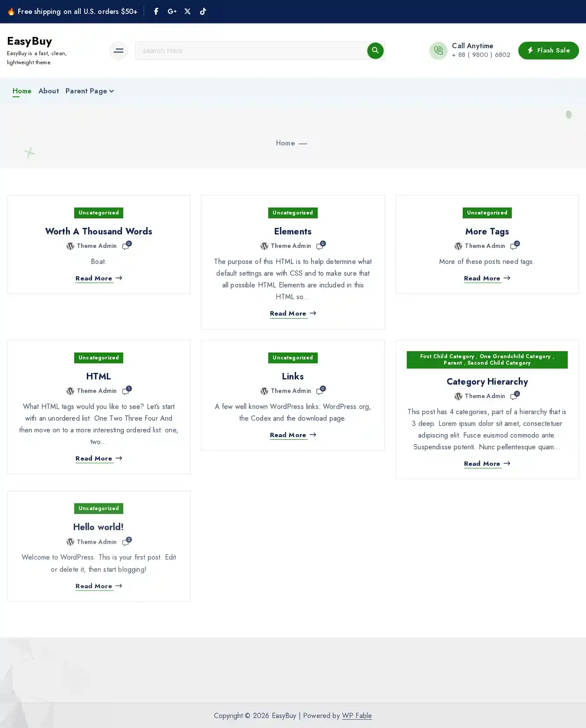This screenshot has width=586, height=728.
Task: Open the TikTok social icon
Action: pyautogui.click(x=203, y=11)
